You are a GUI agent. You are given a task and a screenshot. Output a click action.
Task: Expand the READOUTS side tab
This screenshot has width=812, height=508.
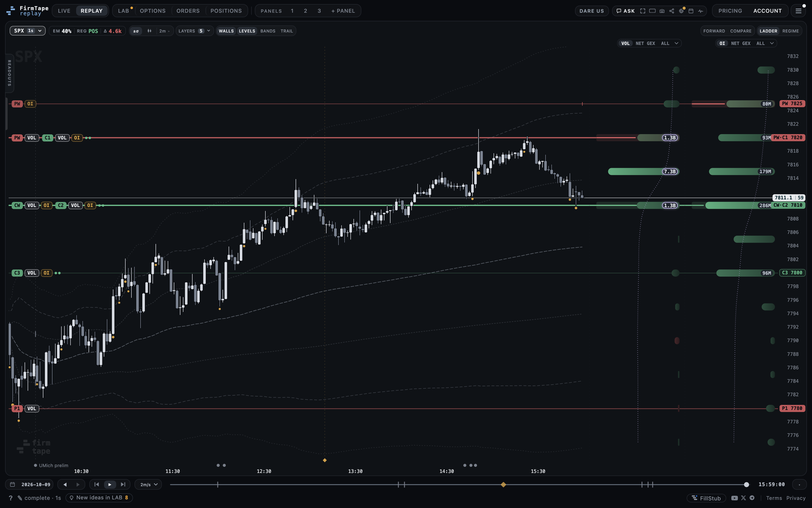click(x=9, y=73)
